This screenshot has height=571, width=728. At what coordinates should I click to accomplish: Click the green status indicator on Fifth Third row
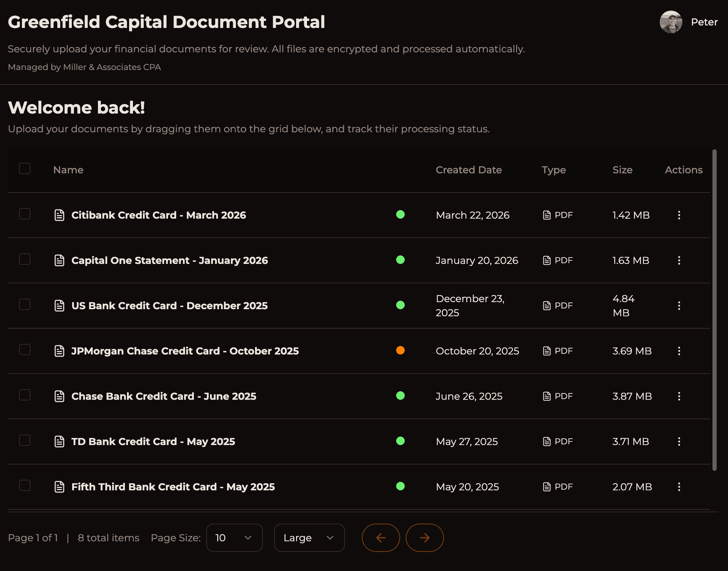pyautogui.click(x=400, y=486)
